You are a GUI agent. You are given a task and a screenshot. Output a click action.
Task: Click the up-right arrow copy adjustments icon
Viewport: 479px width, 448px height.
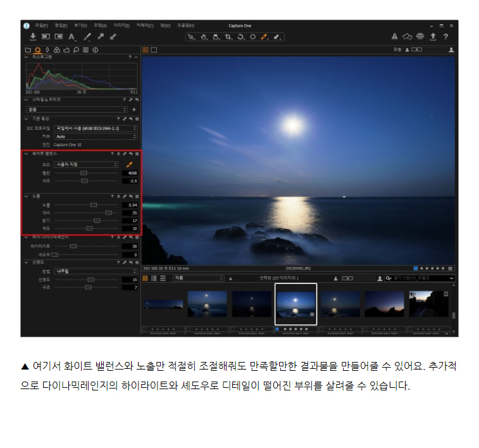(101, 37)
